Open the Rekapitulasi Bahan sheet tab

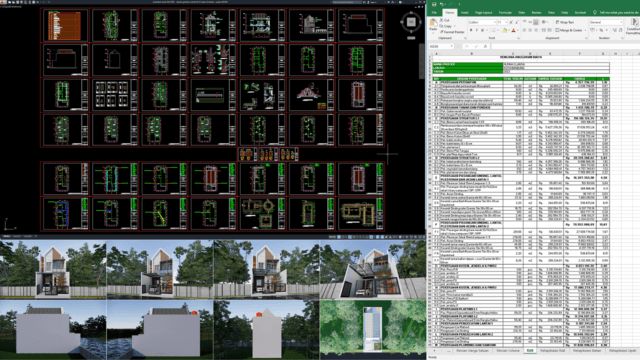[587, 351]
